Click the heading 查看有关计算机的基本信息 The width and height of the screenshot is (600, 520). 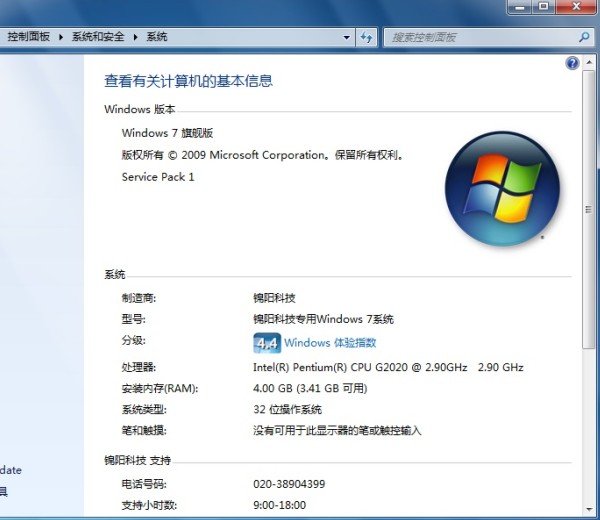click(188, 81)
